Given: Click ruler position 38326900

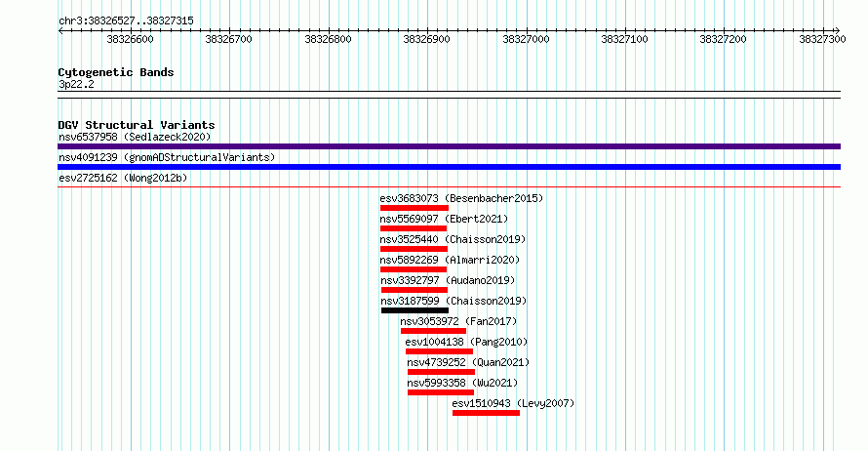Looking at the screenshot, I should point(427,39).
